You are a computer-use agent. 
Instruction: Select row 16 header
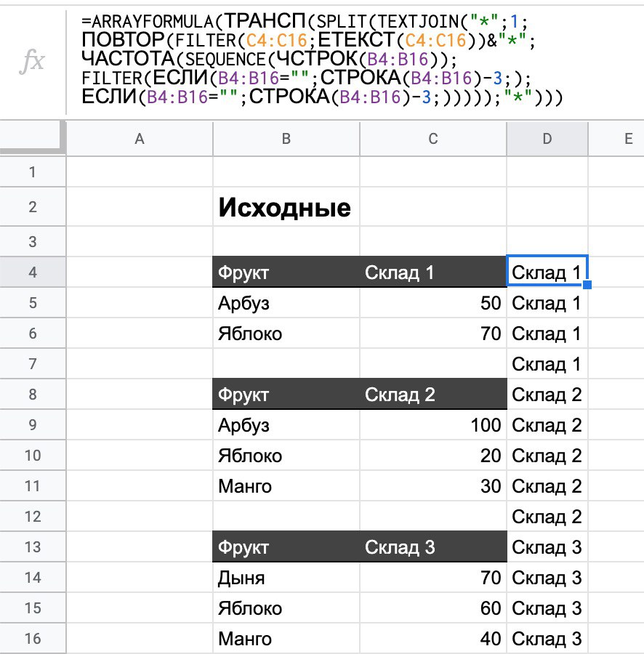click(x=33, y=638)
